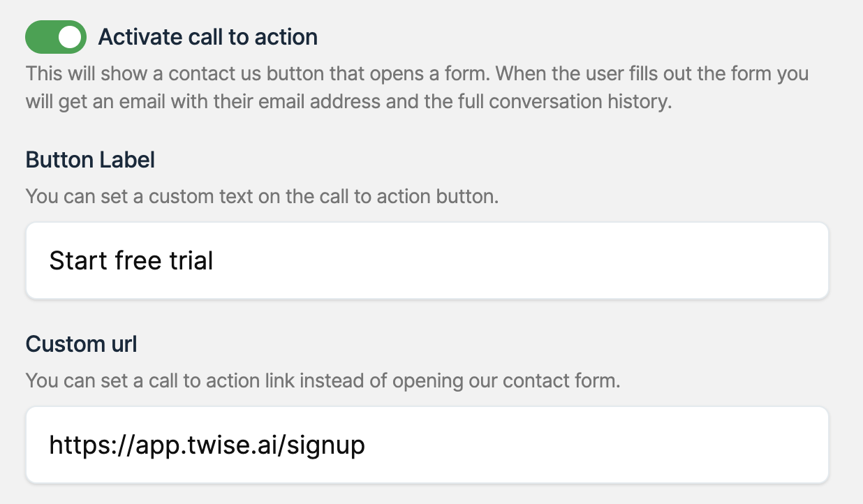Click the 'Start free trial' text in the field

[131, 261]
